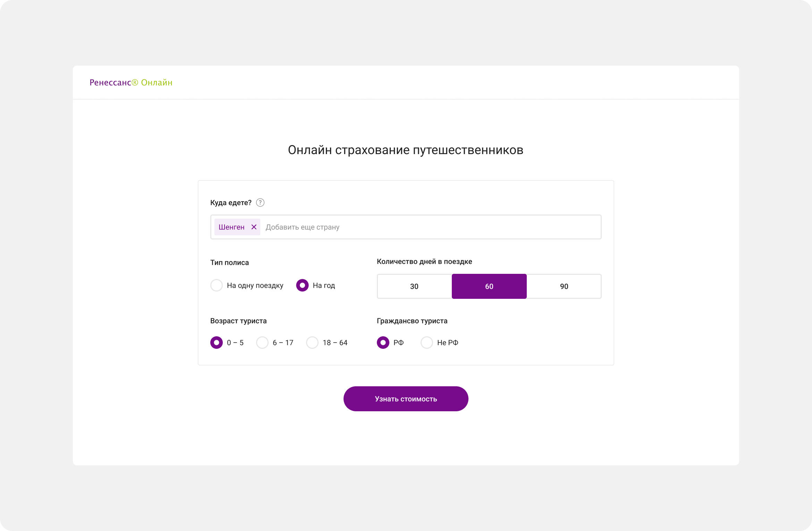812x531 pixels.
Task: Pick 60 days in the trip
Action: pyautogui.click(x=489, y=286)
